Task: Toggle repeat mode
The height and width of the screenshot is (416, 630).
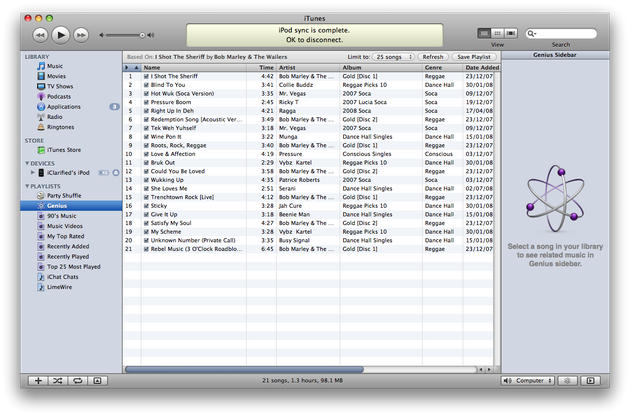Action: 77,381
